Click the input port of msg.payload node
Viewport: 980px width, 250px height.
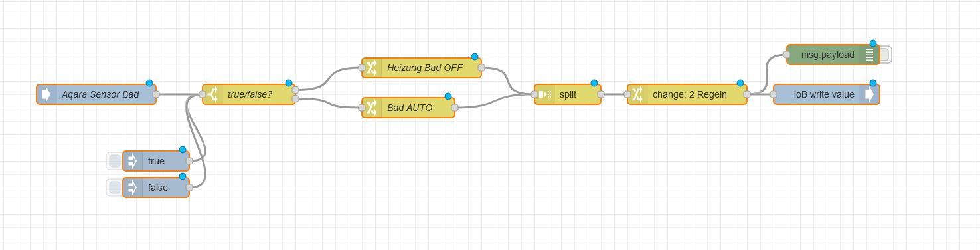787,55
